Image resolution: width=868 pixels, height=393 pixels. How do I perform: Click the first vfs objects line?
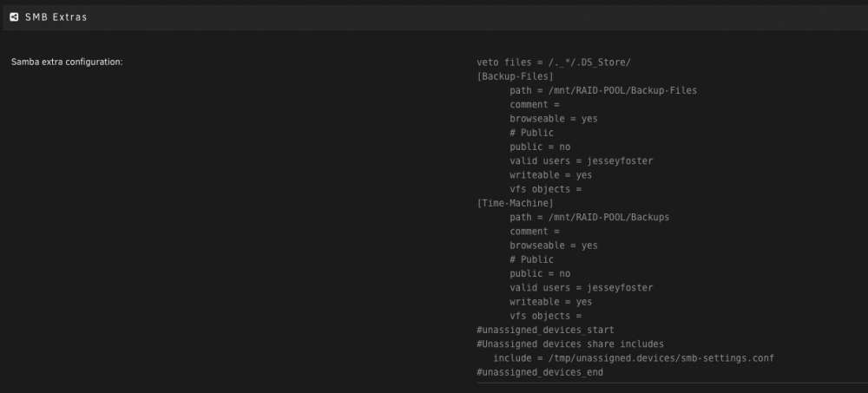(x=546, y=189)
